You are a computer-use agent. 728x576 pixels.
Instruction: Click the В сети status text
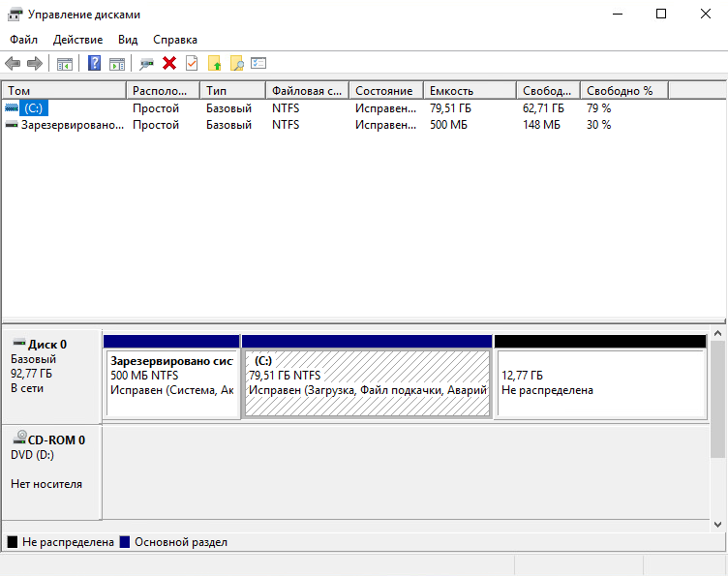point(27,388)
